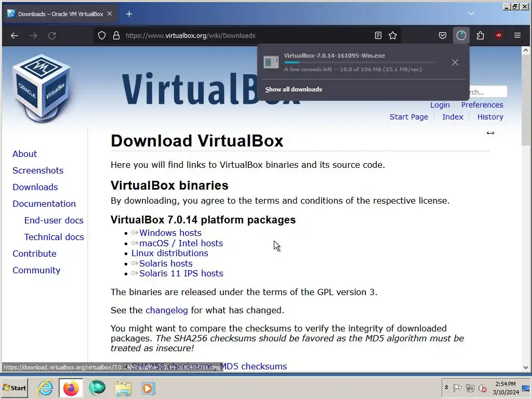The image size is (532, 399).
Task: Click Show all downloads
Action: (294, 89)
